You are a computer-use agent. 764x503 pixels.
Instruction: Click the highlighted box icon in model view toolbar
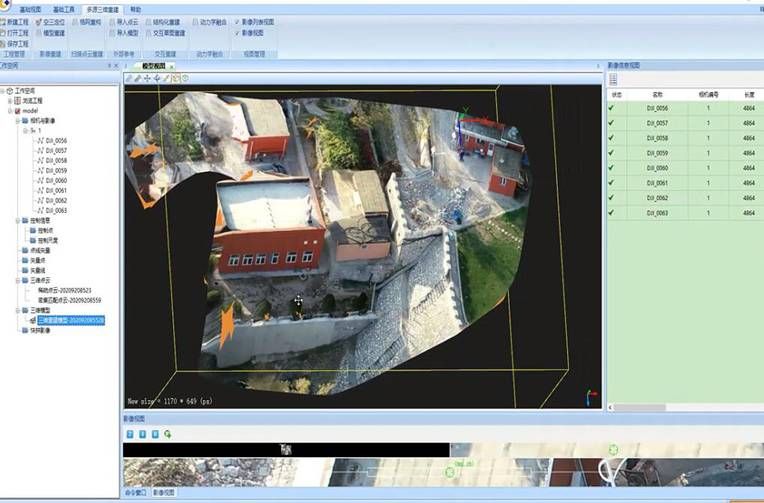(x=176, y=78)
